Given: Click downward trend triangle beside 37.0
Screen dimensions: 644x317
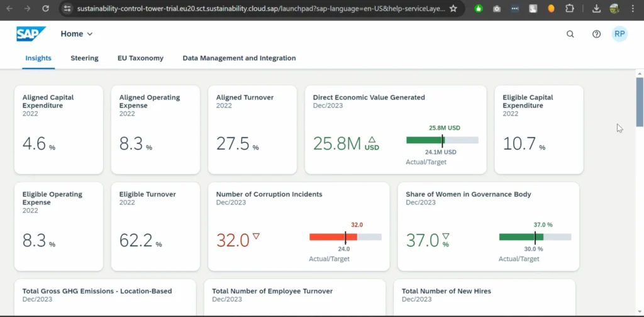Looking at the screenshot, I should tap(446, 236).
